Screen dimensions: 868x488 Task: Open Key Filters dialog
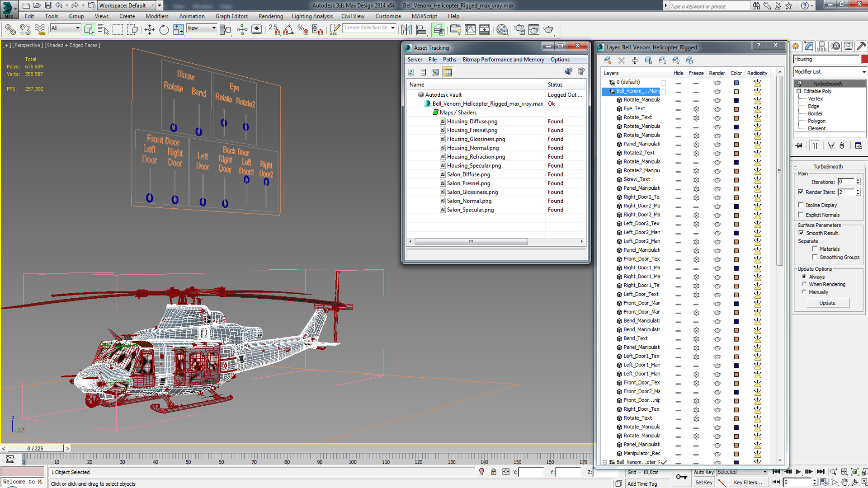tap(748, 483)
